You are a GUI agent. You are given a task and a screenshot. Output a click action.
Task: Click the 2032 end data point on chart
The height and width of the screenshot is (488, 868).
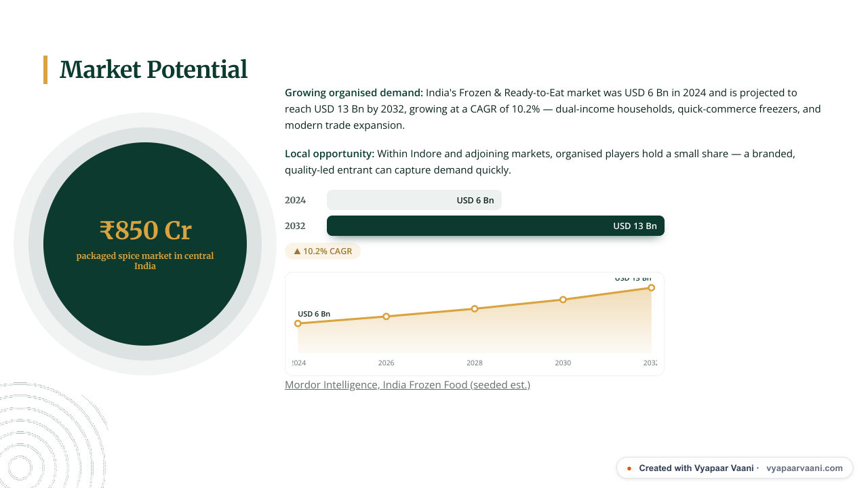pyautogui.click(x=651, y=288)
